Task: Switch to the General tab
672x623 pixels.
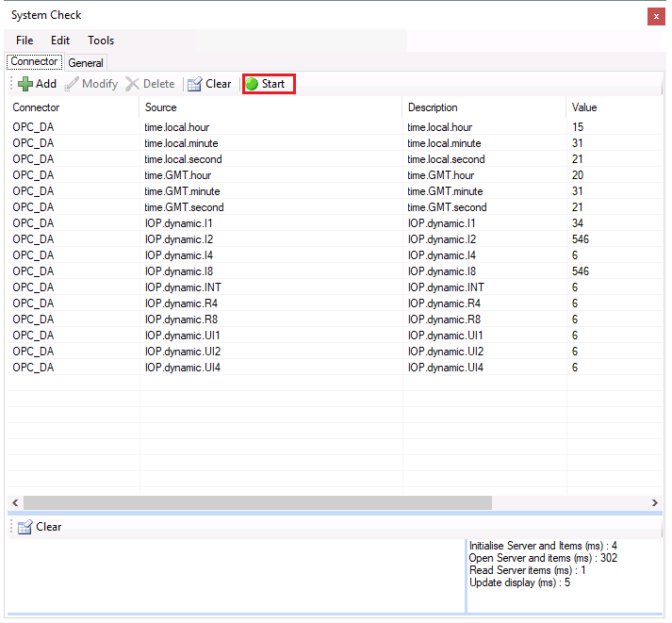Action: tap(86, 63)
